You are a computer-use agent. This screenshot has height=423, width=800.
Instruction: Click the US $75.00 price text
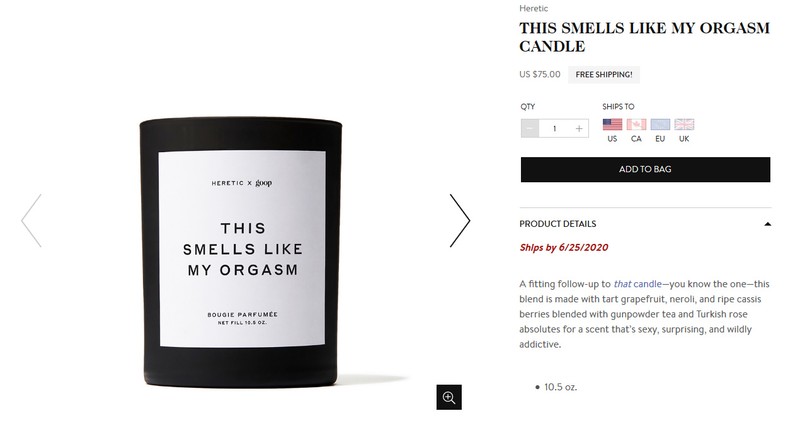[540, 74]
